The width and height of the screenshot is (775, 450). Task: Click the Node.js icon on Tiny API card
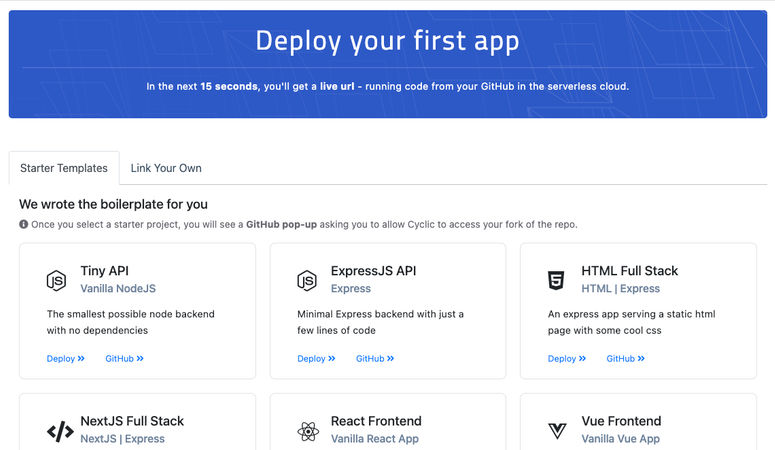[56, 280]
